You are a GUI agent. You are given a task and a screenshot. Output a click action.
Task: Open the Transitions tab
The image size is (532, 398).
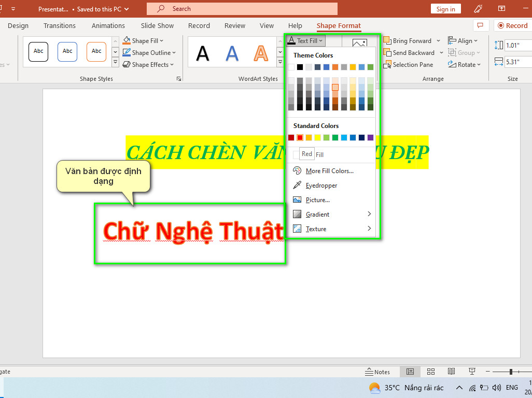[x=60, y=25]
